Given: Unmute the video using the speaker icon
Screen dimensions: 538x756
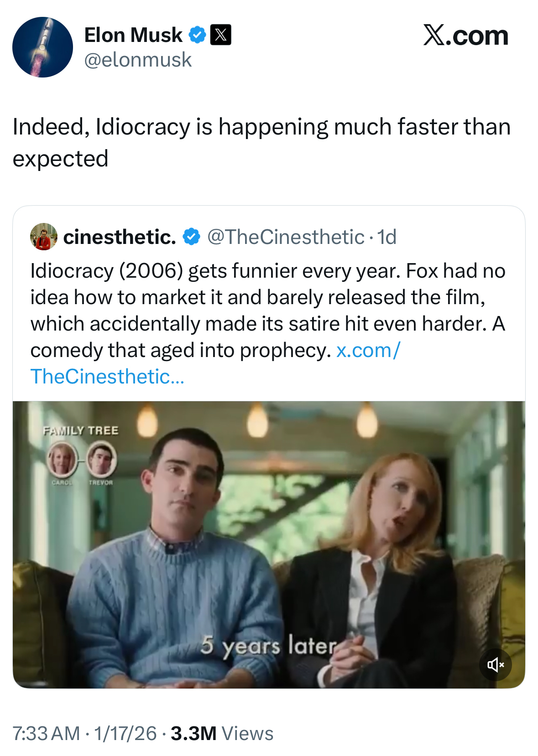Looking at the screenshot, I should click(x=495, y=665).
